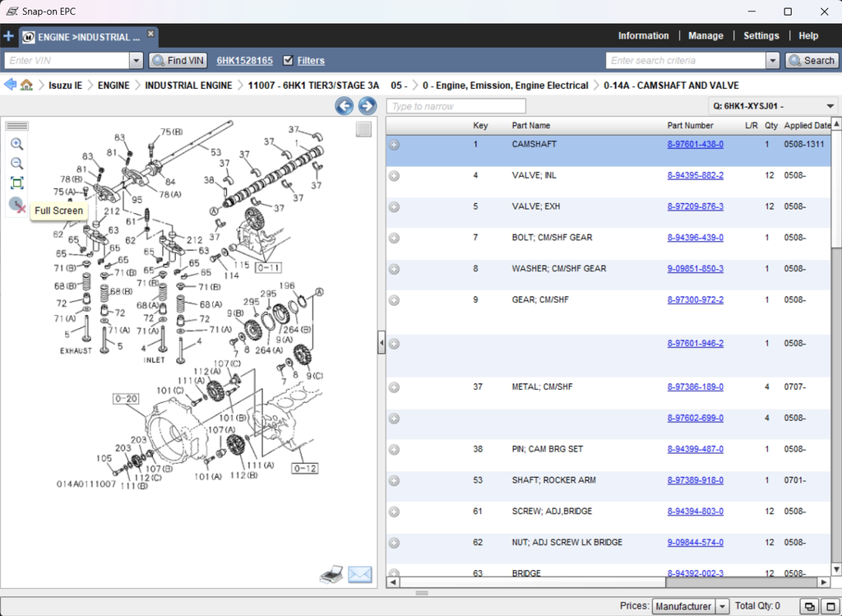Sort by Key column header
This screenshot has width=842, height=616.
480,125
